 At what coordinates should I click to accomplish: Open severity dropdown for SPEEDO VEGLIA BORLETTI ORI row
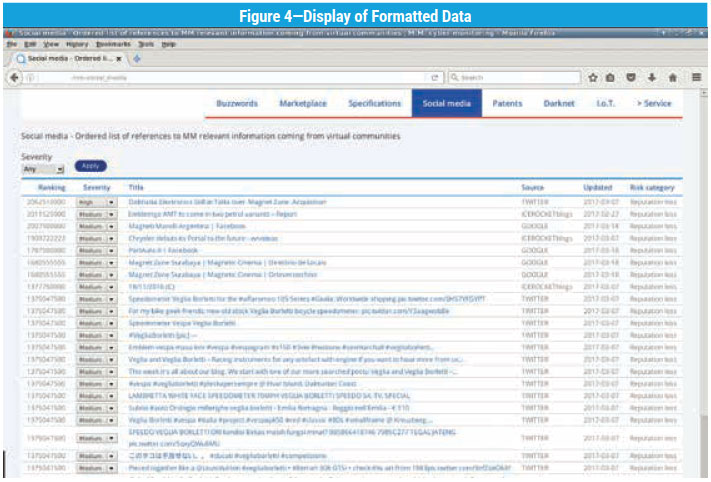click(96, 438)
